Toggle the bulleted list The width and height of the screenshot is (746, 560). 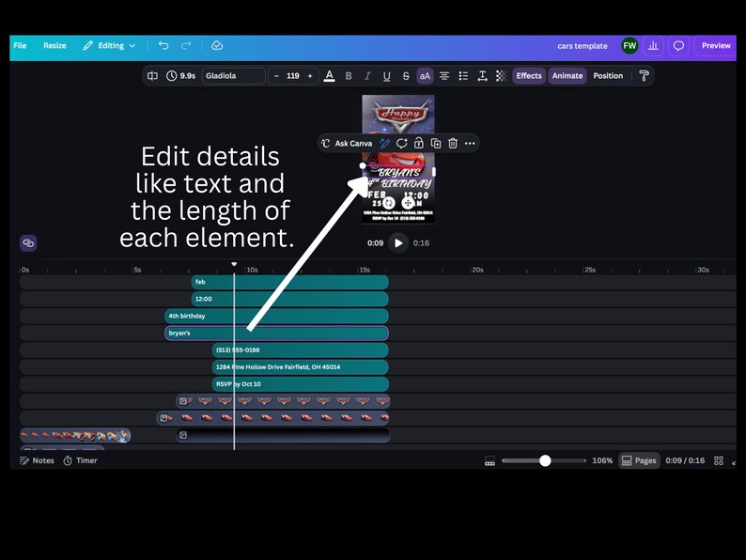click(x=463, y=76)
